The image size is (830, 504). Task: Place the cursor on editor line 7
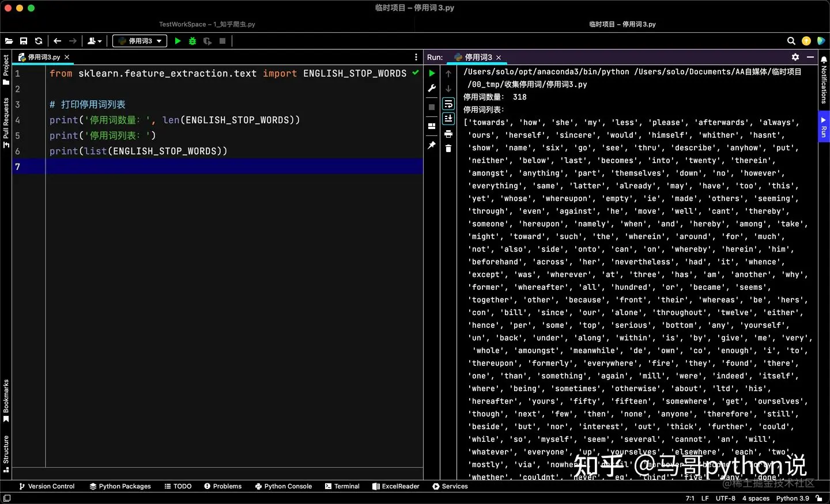click(235, 166)
